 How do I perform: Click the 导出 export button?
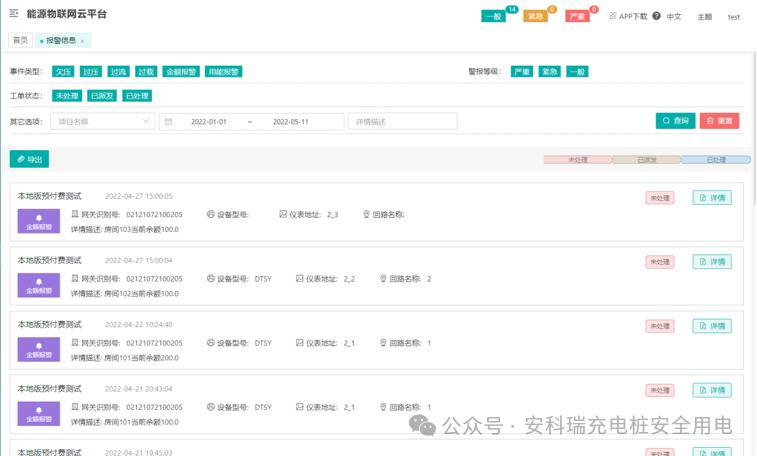29,159
